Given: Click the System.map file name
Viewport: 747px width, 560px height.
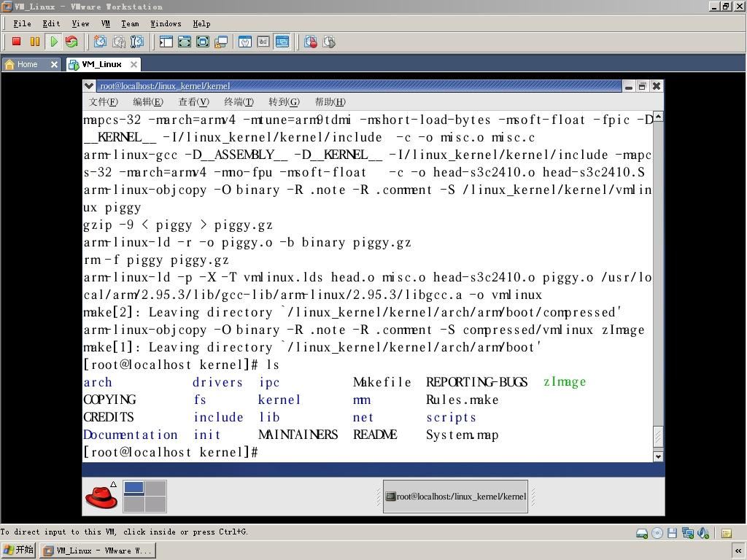Looking at the screenshot, I should pyautogui.click(x=462, y=435).
